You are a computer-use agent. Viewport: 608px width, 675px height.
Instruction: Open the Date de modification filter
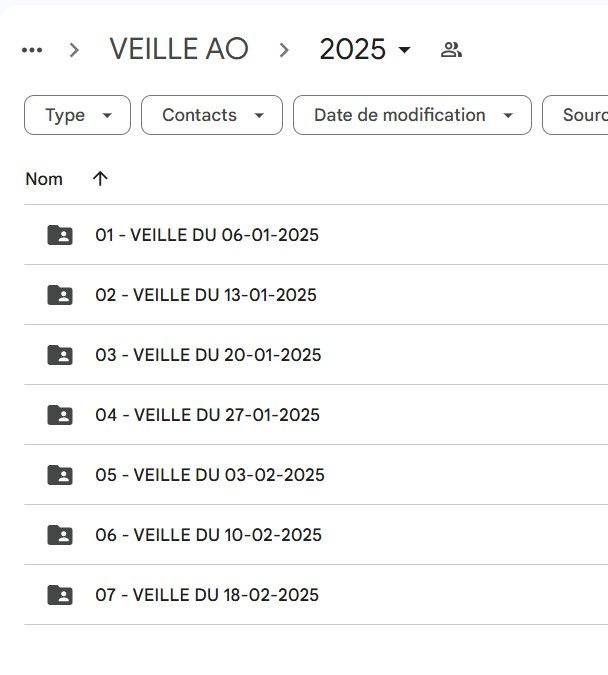pyautogui.click(x=413, y=115)
